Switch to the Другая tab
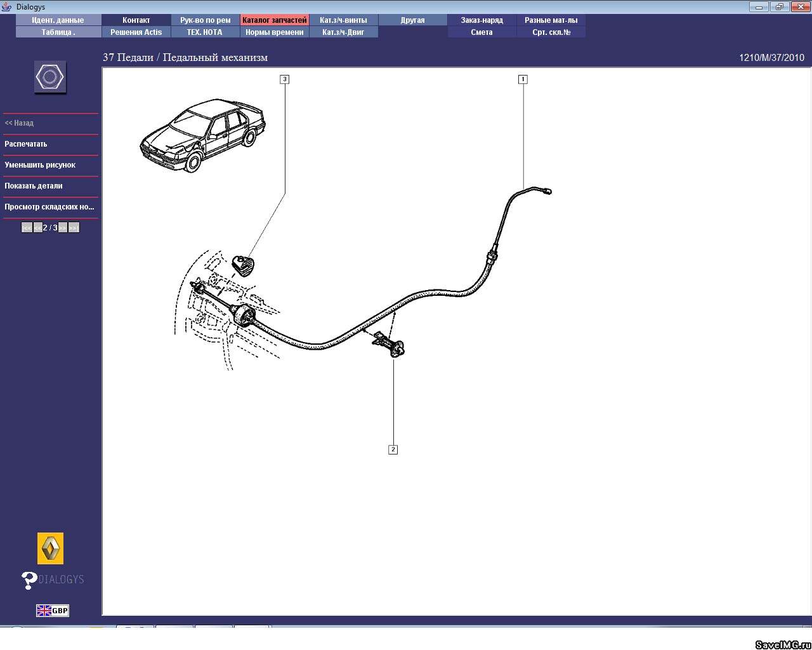The image size is (812, 650). tap(413, 20)
